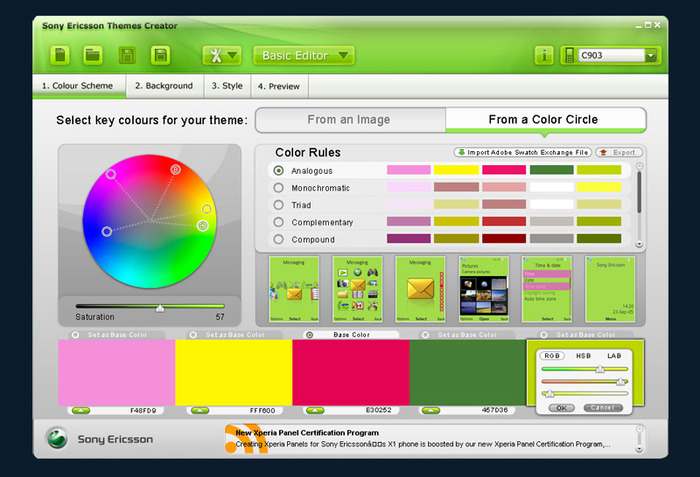Click the large pink F48FD9 color swatch
The width and height of the screenshot is (700, 477).
(x=117, y=372)
